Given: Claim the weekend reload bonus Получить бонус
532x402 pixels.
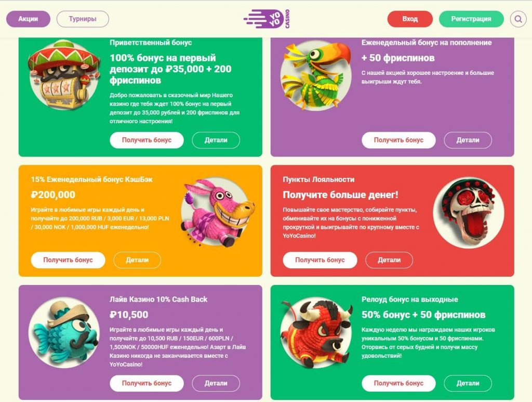Looking at the screenshot, I should pos(398,383).
